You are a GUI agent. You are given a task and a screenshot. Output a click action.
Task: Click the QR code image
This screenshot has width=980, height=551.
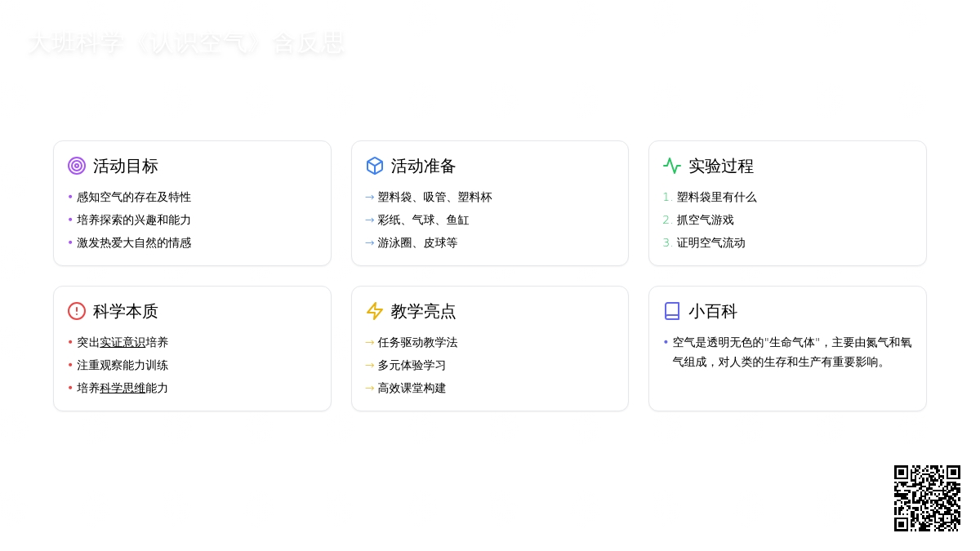click(927, 498)
